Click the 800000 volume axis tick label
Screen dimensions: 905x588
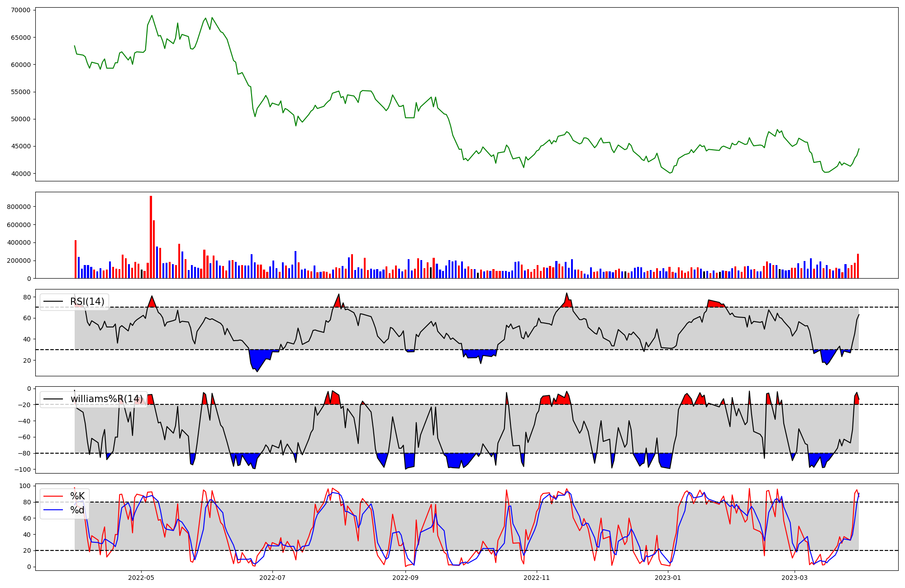pos(19,207)
